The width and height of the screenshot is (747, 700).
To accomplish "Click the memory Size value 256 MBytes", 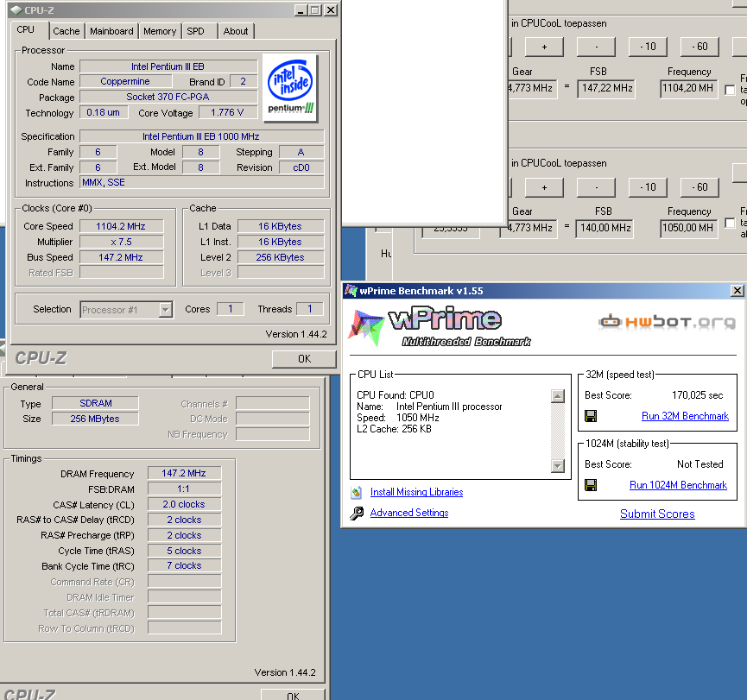I will pos(95,419).
